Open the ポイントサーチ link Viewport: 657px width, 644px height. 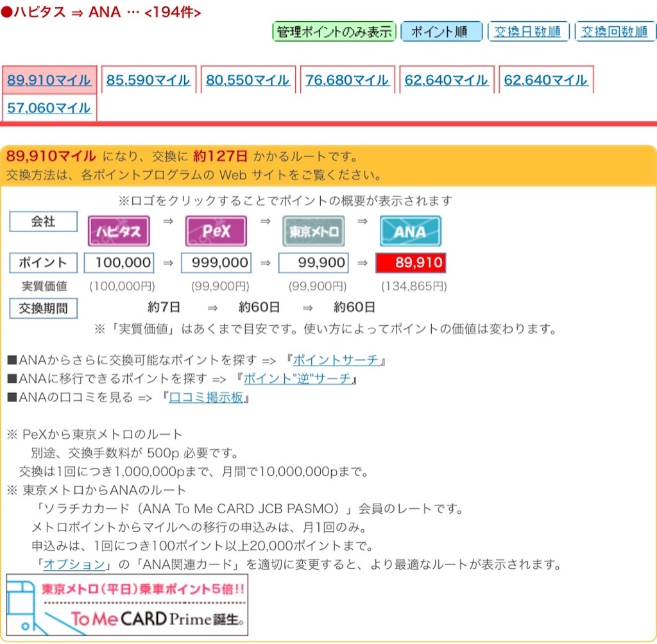pos(336,360)
